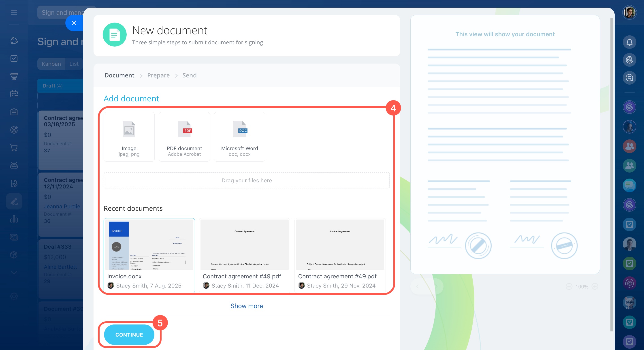Go to the Document step
Screen dimensions: 644x350
click(x=119, y=75)
